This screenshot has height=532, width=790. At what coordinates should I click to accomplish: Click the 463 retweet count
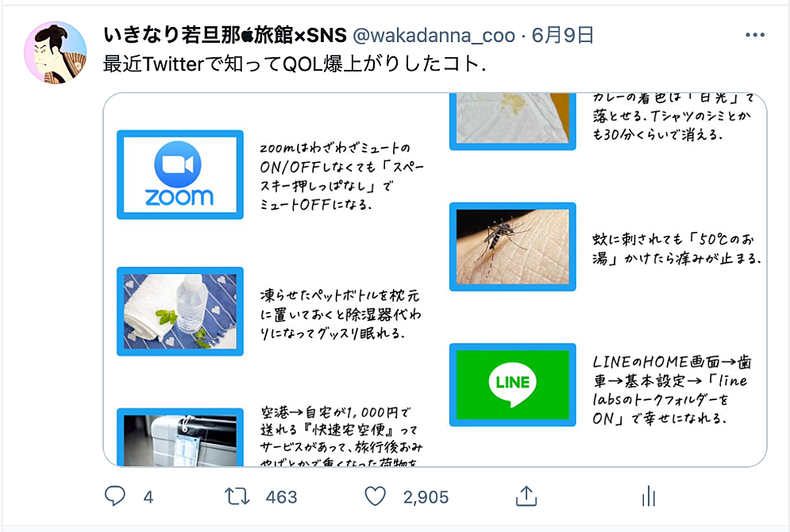coord(281,497)
